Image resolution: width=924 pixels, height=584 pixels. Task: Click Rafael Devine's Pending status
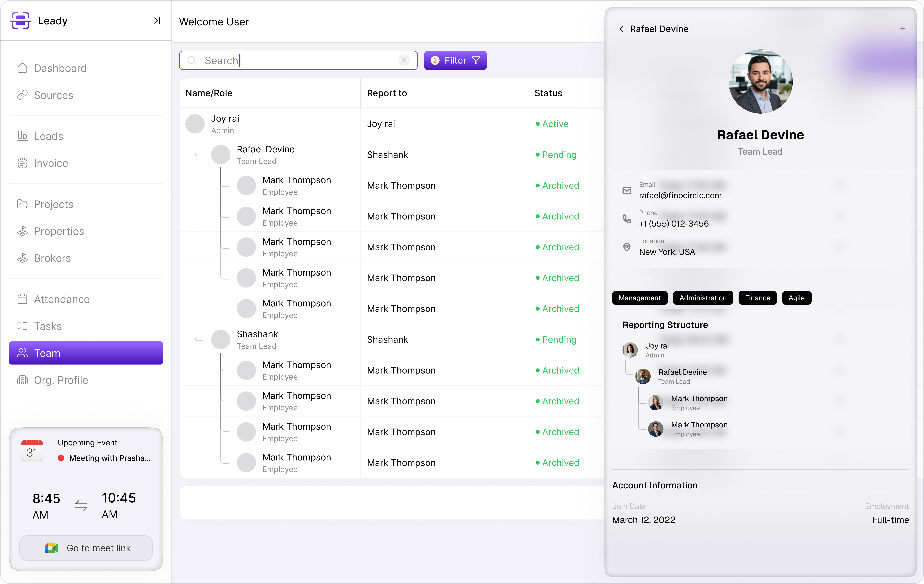point(556,155)
